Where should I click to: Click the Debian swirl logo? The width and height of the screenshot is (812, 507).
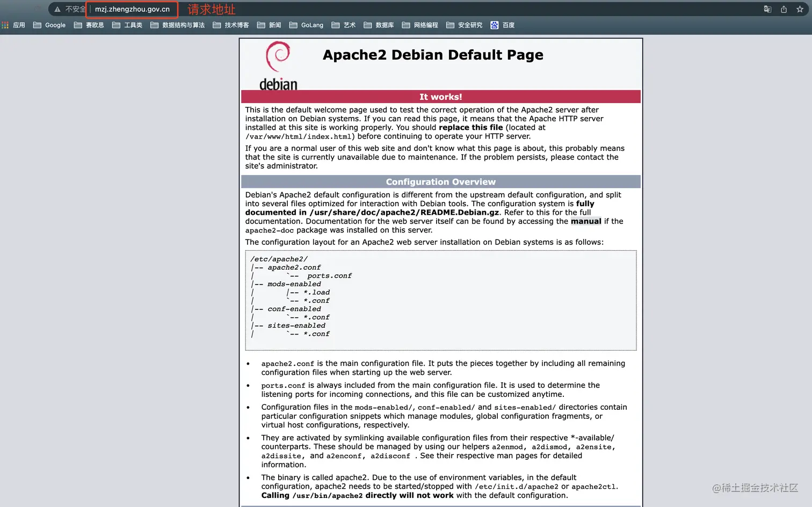[x=278, y=66]
